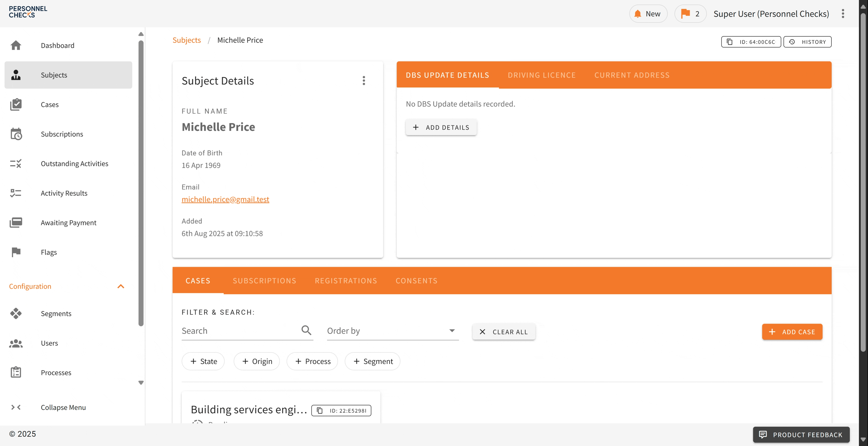
Task: Add an Origin filter
Action: (x=257, y=361)
